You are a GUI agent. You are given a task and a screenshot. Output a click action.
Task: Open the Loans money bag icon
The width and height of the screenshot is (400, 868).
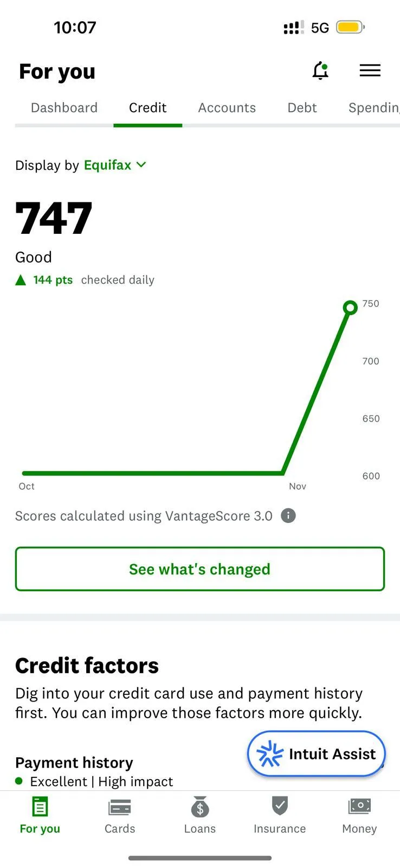coord(199,807)
